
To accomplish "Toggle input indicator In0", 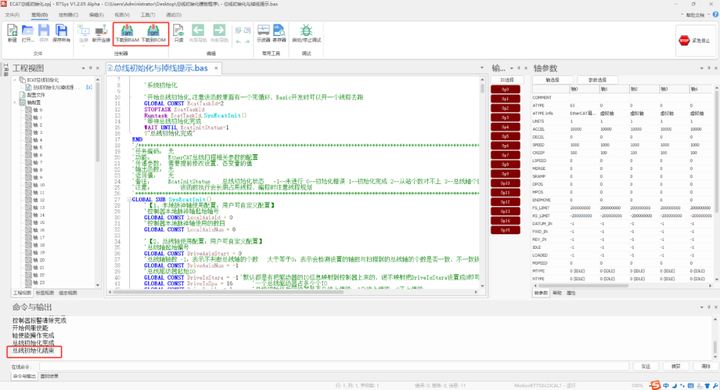I will coord(505,89).
